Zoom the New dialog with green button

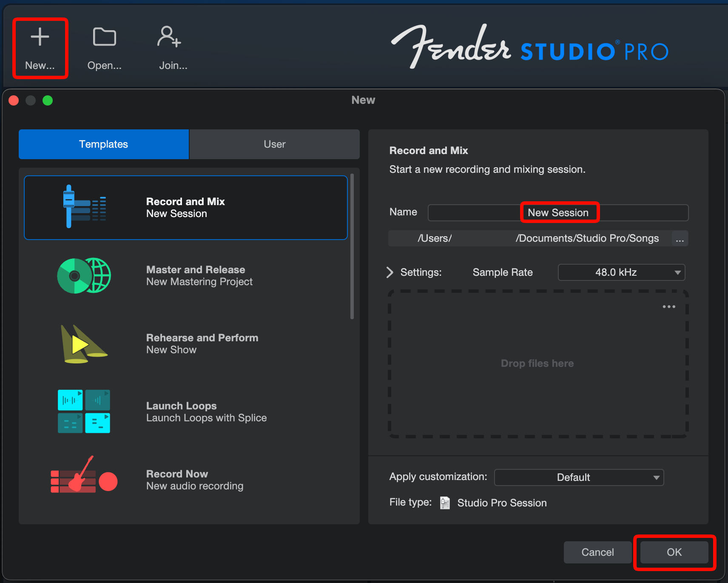(48, 100)
